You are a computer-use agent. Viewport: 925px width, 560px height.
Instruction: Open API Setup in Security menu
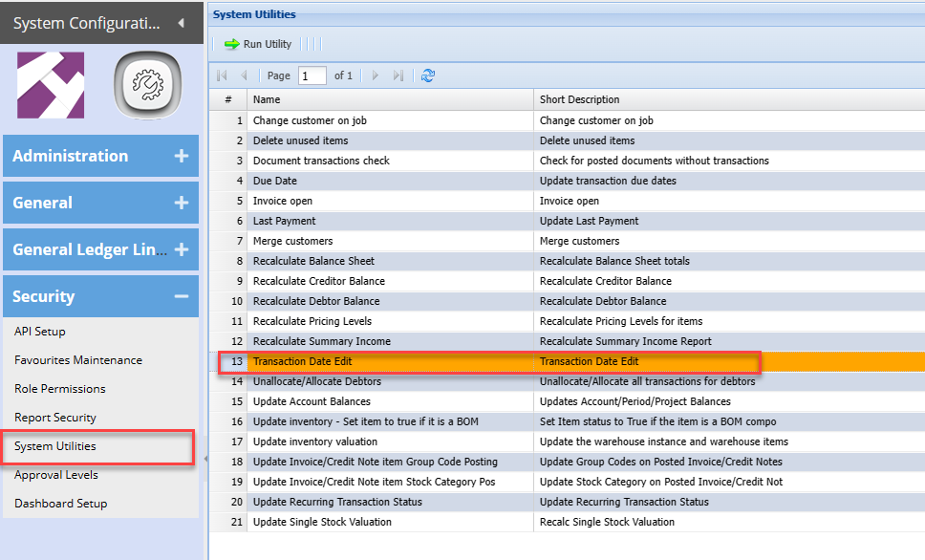coord(40,332)
